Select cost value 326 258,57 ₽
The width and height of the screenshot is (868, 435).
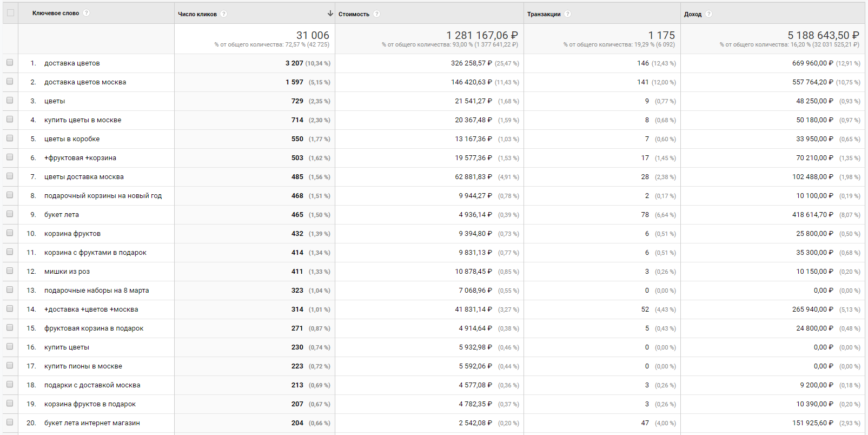pos(472,63)
